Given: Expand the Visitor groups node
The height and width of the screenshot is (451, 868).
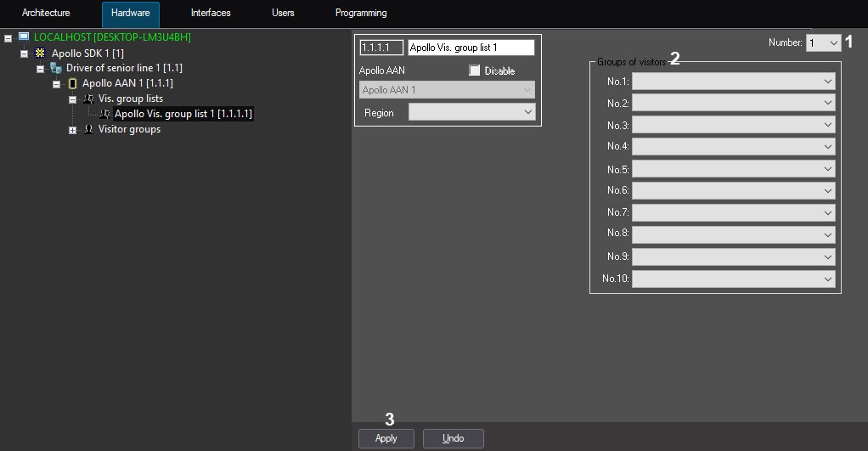Looking at the screenshot, I should point(72,130).
